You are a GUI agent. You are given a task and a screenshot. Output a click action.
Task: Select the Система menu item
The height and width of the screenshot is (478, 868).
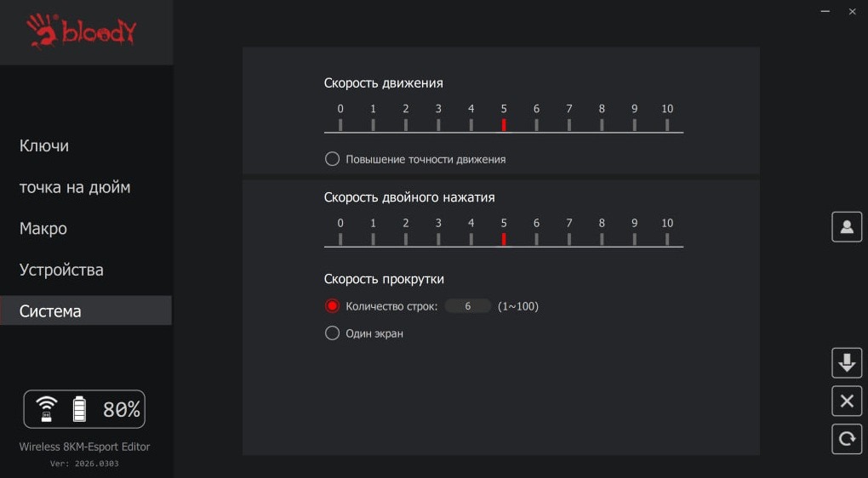click(x=86, y=311)
